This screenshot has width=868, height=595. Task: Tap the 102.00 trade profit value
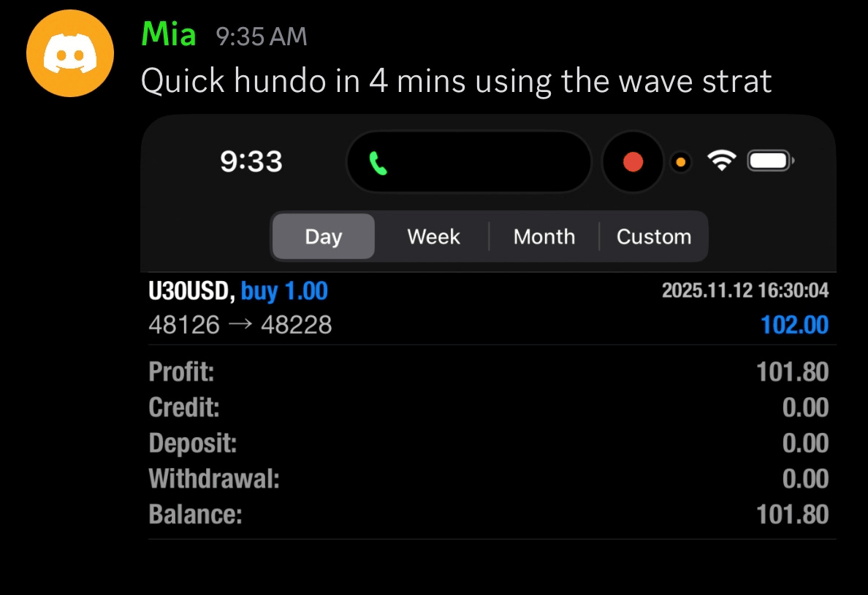pyautogui.click(x=794, y=325)
